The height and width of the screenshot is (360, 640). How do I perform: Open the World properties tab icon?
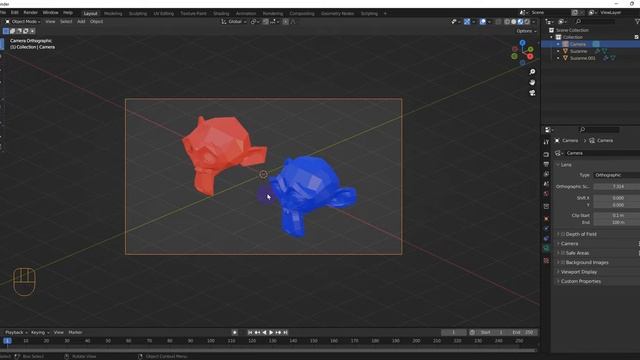point(547,193)
